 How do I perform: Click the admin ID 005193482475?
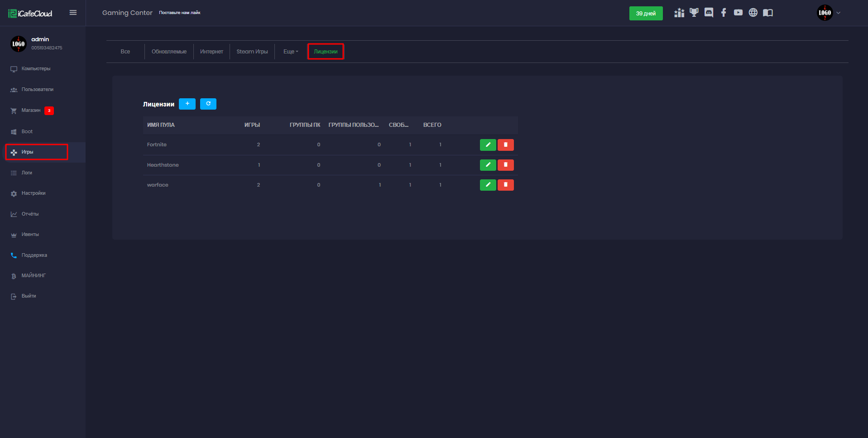[x=47, y=48]
